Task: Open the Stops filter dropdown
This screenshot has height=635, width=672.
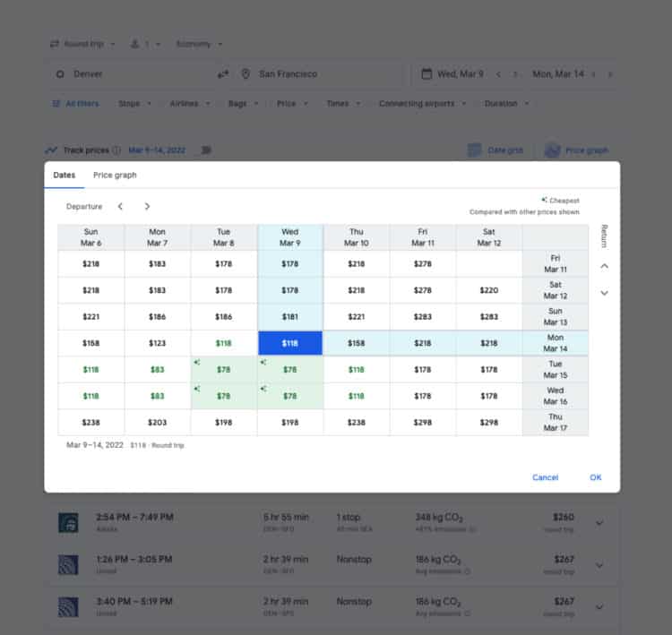Action: [x=134, y=104]
